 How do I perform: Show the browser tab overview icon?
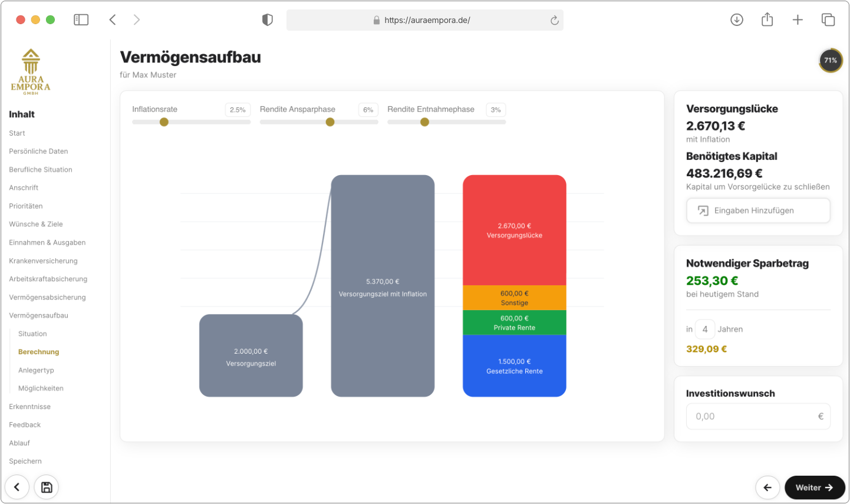[x=828, y=20]
